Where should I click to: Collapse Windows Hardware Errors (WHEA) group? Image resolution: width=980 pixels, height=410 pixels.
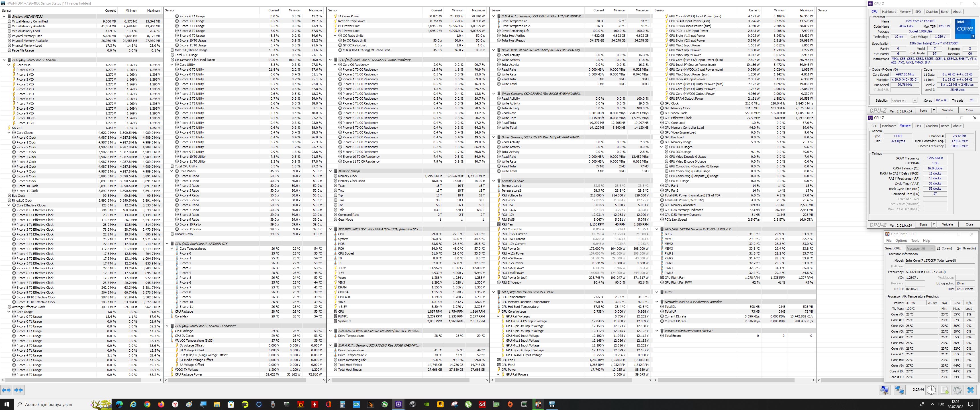pyautogui.click(x=657, y=331)
